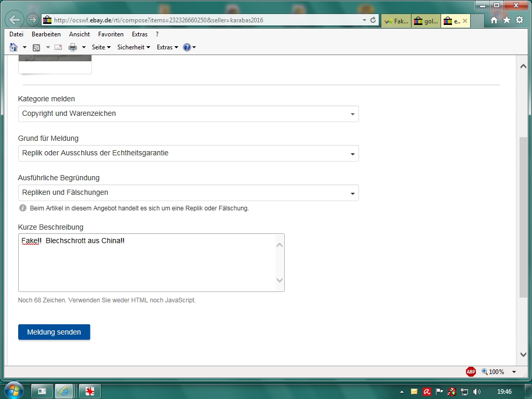This screenshot has width=532, height=399.
Task: Open 'Grund für Meldung' dropdown
Action: (x=188, y=153)
